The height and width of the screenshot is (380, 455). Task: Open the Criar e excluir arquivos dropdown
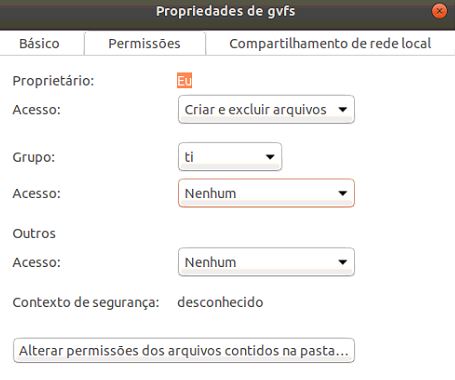click(266, 109)
